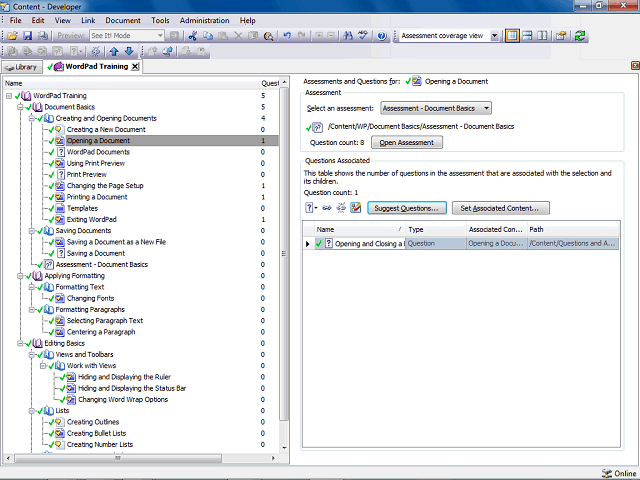Open the See It! Mode preview dropdown
Screen dimensions: 640x480
160,36
